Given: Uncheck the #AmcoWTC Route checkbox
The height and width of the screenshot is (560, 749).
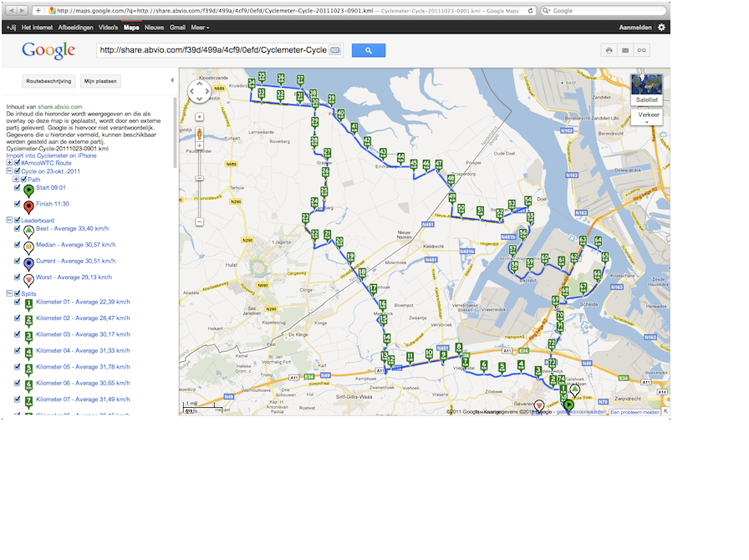Looking at the screenshot, I should coord(18,163).
